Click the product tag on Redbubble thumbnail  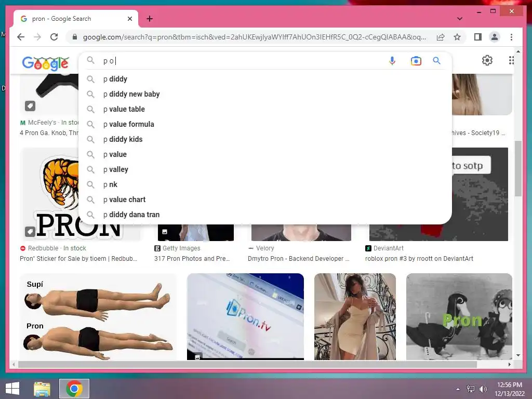pyautogui.click(x=30, y=232)
